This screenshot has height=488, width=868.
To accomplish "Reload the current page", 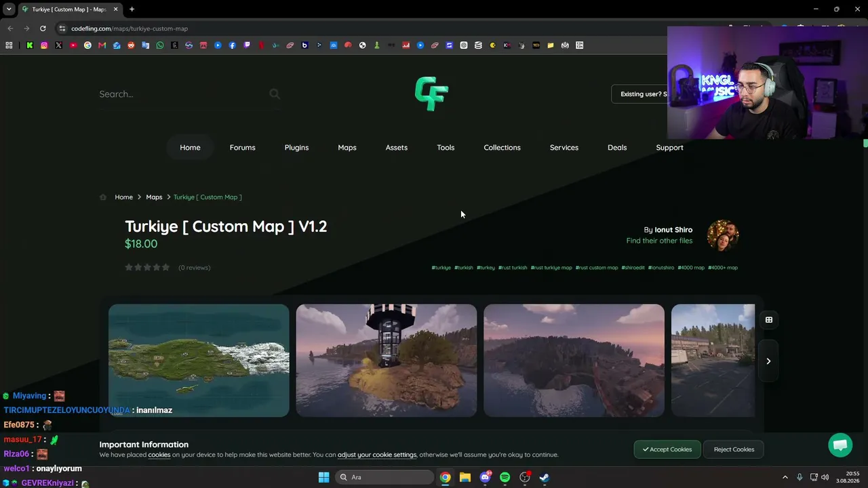I will coord(43,28).
